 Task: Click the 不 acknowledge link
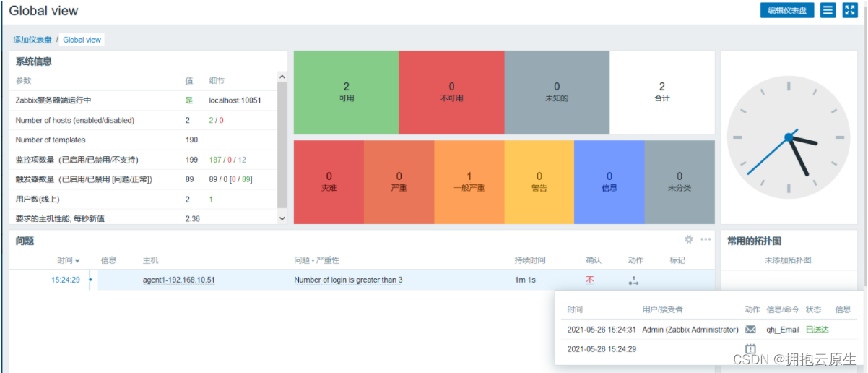point(590,280)
